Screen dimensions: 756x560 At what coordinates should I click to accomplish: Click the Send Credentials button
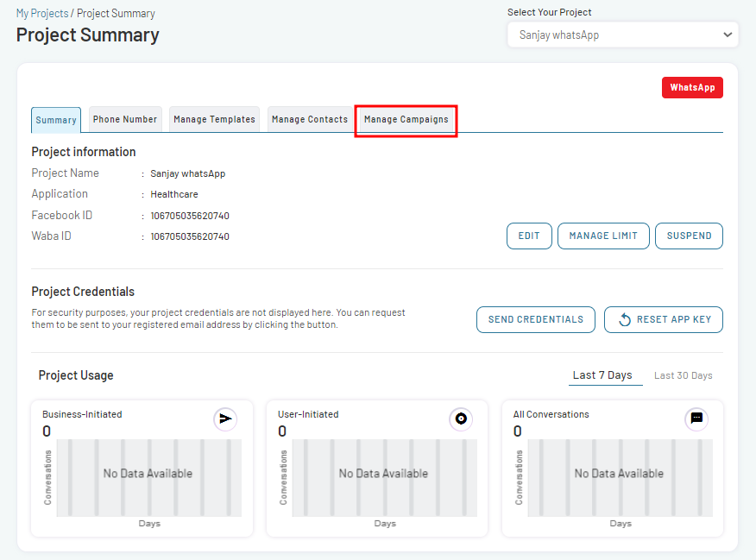[x=536, y=319]
